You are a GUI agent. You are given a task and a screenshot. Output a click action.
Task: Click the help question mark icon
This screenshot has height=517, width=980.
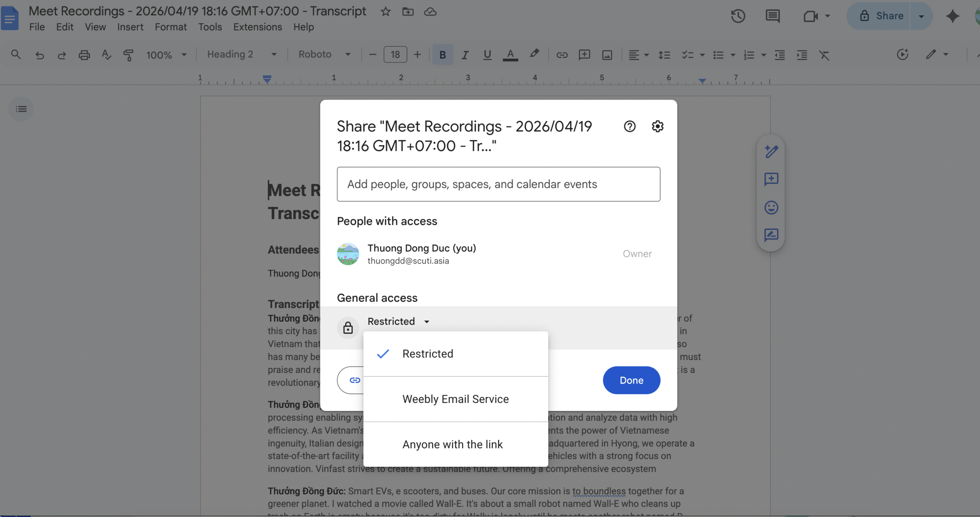(x=629, y=126)
